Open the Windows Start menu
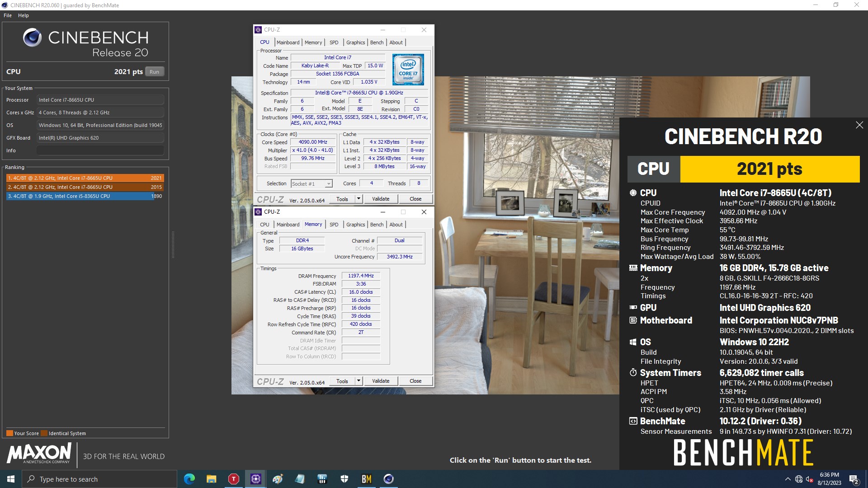The width and height of the screenshot is (868, 488). (11, 479)
